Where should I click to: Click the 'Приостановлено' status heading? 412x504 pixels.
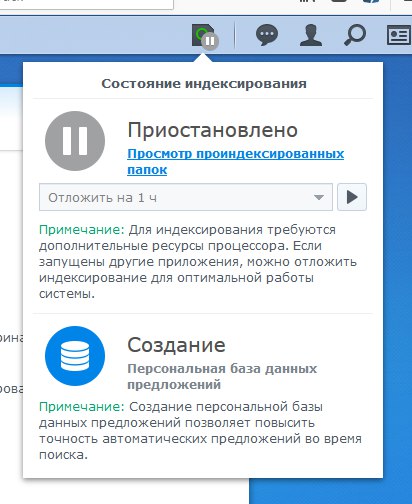click(213, 130)
